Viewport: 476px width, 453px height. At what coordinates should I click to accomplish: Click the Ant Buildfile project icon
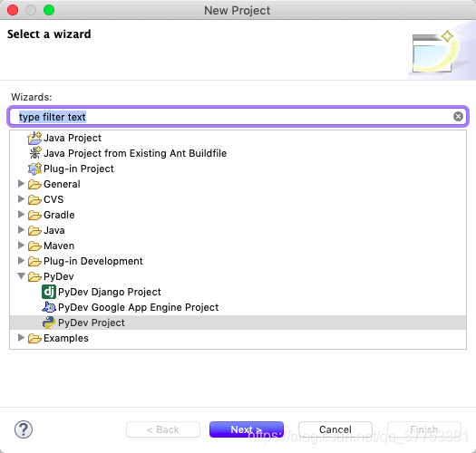(35, 153)
